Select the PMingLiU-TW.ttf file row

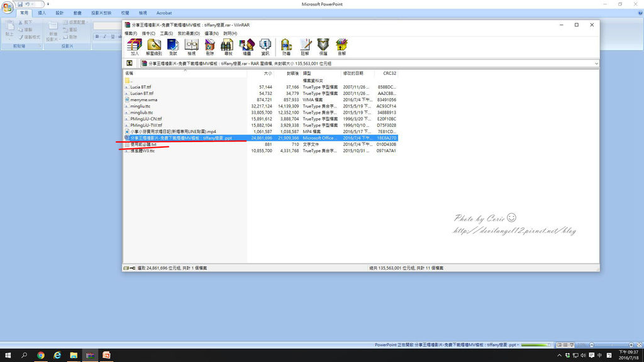(x=261, y=125)
